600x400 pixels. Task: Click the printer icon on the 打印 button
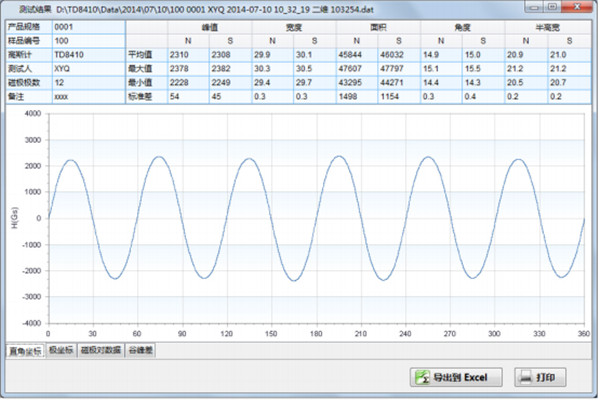[x=527, y=377]
